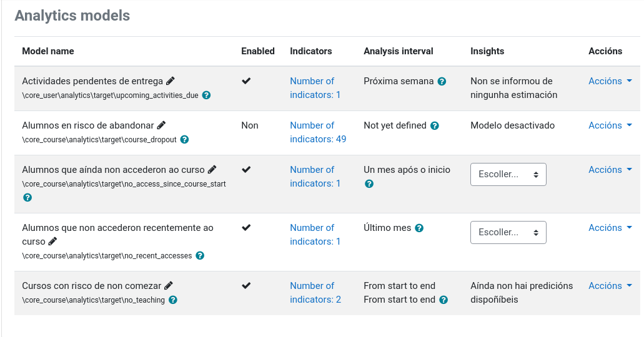The height and width of the screenshot is (337, 644).
Task: Open help for course_dropout target
Action: (x=185, y=140)
